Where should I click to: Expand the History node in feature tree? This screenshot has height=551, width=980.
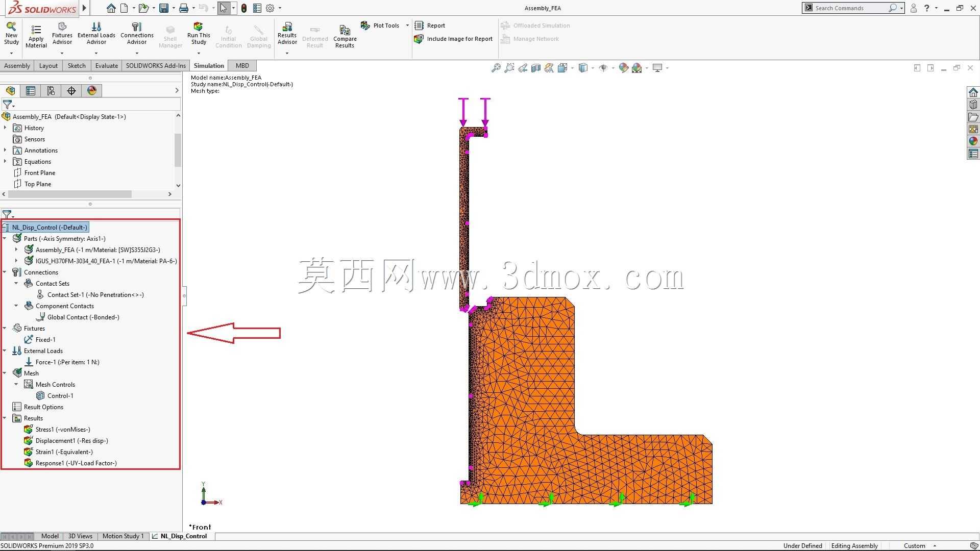click(5, 128)
